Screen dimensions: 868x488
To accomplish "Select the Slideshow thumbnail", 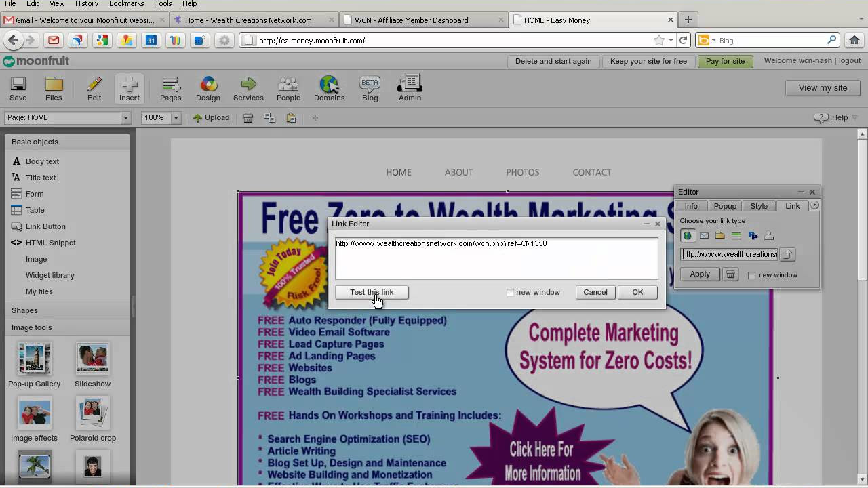I will tap(92, 359).
